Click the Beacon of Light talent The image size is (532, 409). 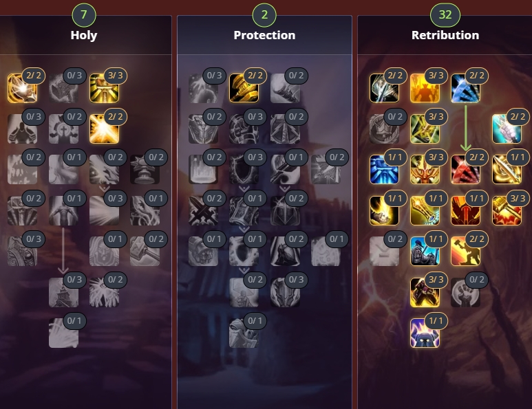(63, 210)
